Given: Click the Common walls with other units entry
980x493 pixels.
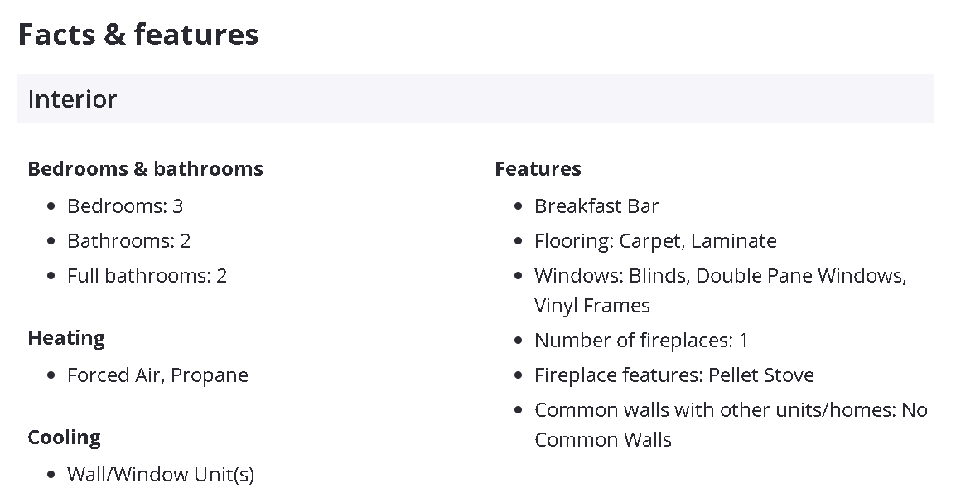Looking at the screenshot, I should click(x=730, y=410).
